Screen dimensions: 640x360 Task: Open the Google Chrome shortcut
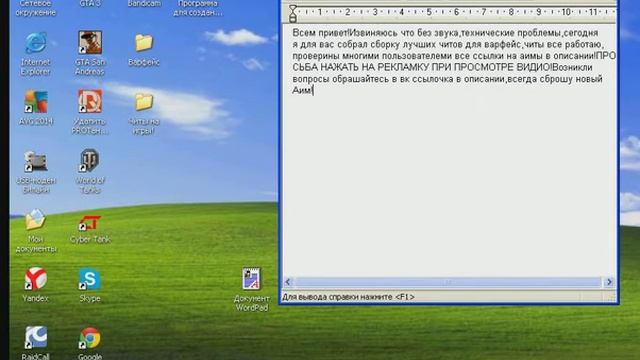tap(90, 338)
